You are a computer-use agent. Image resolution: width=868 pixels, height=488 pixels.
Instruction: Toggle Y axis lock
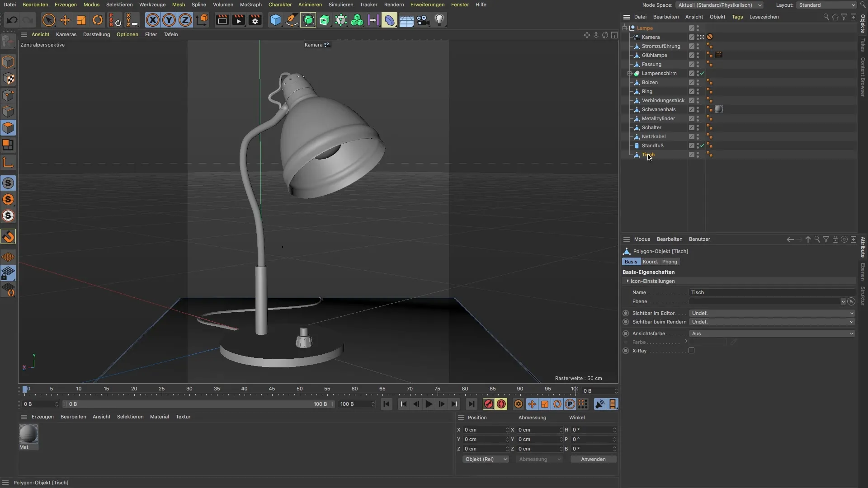(x=169, y=20)
